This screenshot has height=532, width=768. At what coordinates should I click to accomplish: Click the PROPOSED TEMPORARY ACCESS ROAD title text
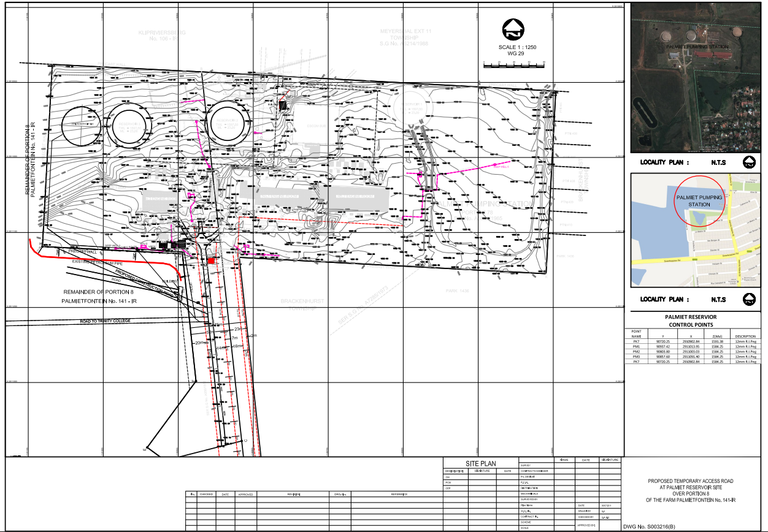coord(691,481)
